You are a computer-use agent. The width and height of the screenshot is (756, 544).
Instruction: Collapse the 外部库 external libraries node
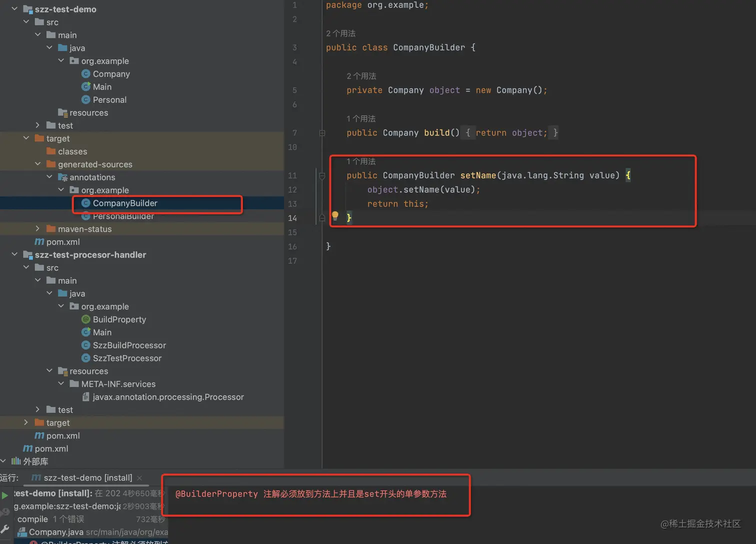click(x=3, y=461)
